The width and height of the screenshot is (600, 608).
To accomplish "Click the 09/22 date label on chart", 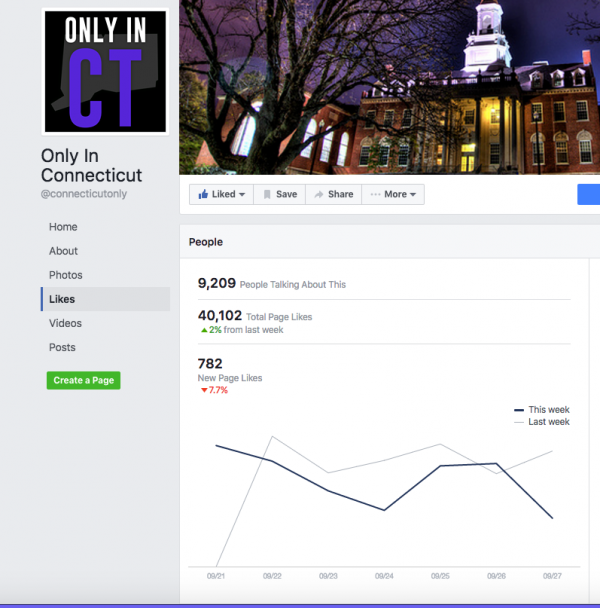I will (272, 576).
